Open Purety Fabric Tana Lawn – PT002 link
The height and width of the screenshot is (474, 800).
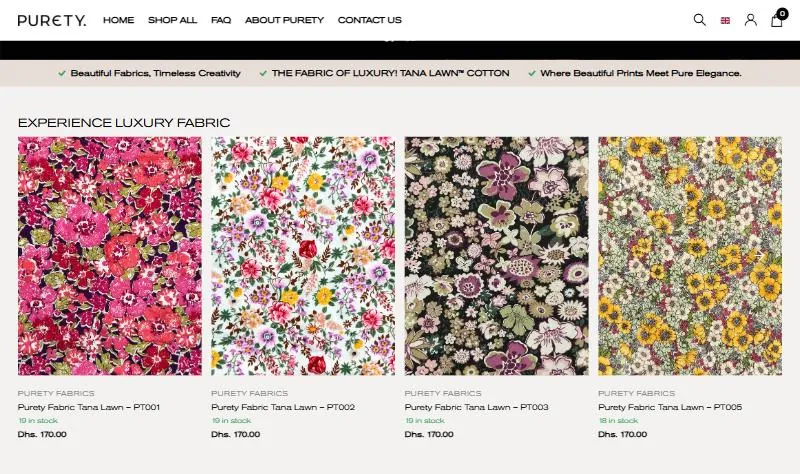click(283, 407)
